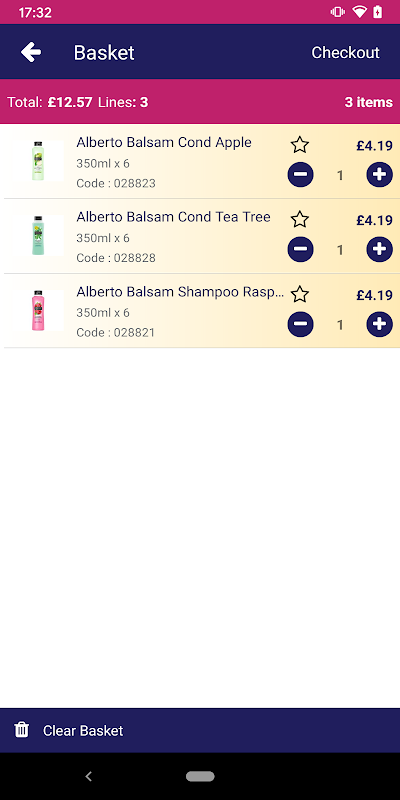This screenshot has height=800, width=400.
Task: Open Alberto Balsam Cond Tea Tree details
Action: [x=173, y=217]
